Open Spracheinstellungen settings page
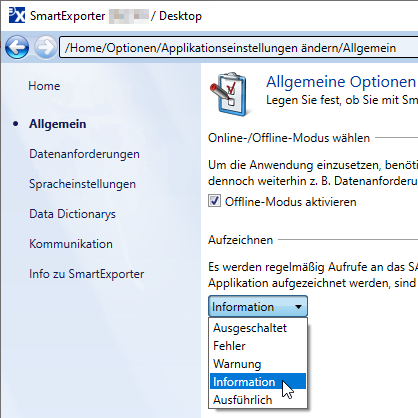Screen dimensions: 418x418 82,184
